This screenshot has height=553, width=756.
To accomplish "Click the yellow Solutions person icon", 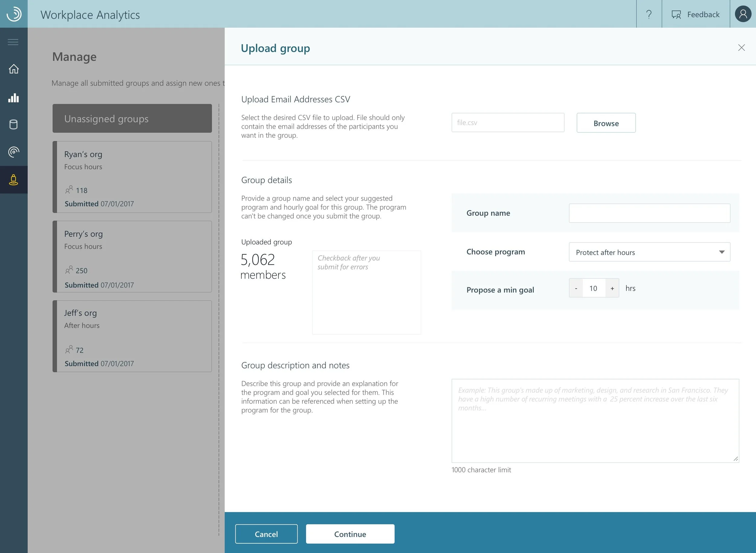I will (x=13, y=180).
